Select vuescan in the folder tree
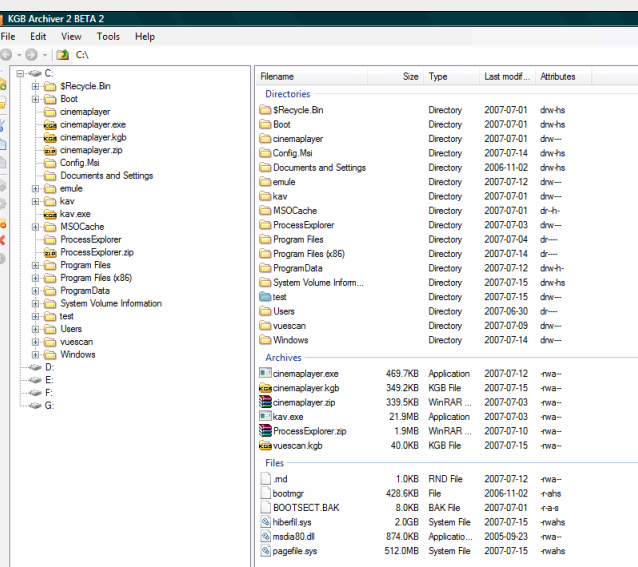Screen dimensions: 638x567 (76, 342)
